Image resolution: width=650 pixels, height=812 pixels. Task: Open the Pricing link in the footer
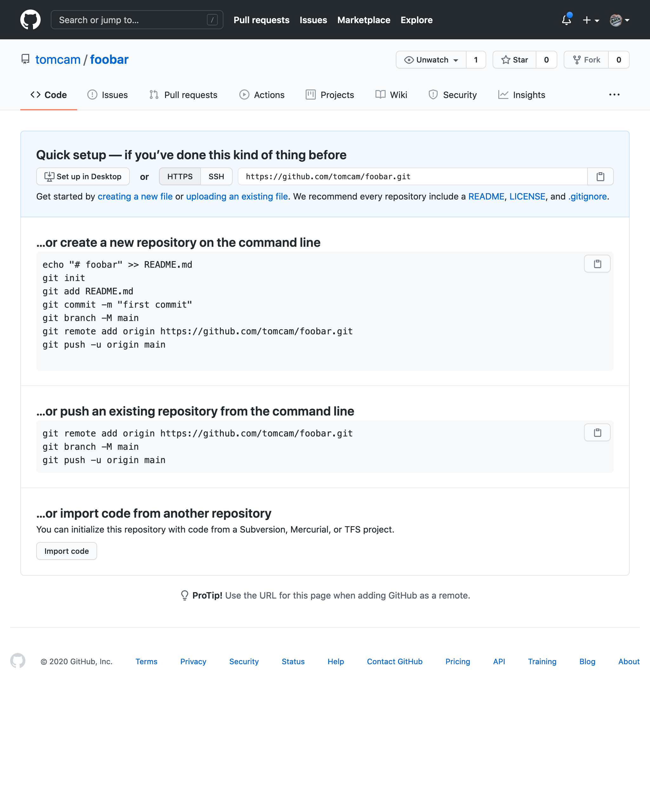457,661
